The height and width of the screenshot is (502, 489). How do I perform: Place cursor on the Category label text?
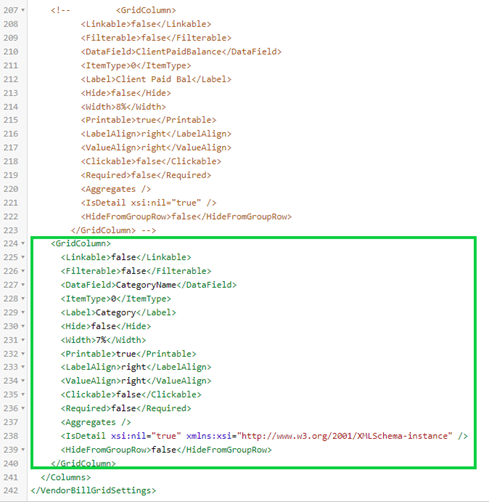point(115,313)
